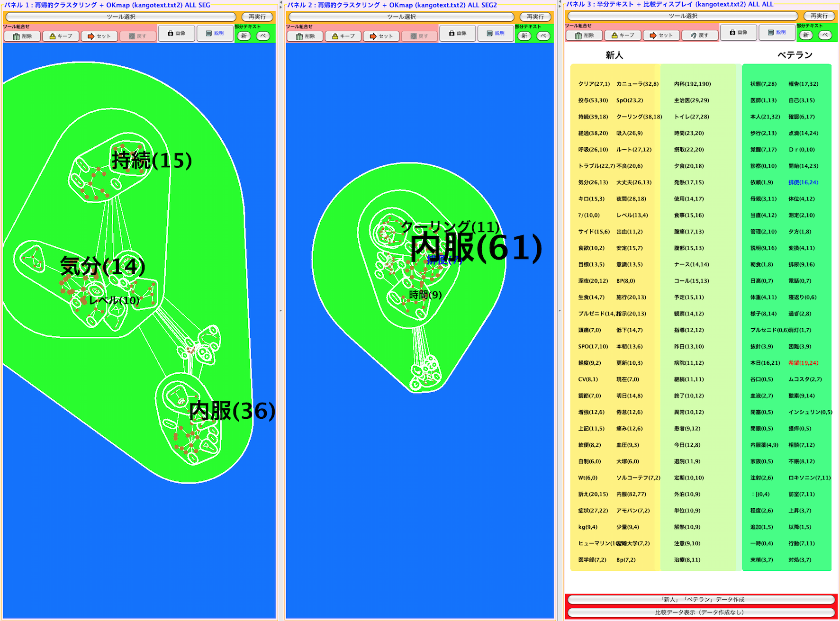
Task: Click 戻す undo button in Panel 3
Action: pyautogui.click(x=699, y=36)
